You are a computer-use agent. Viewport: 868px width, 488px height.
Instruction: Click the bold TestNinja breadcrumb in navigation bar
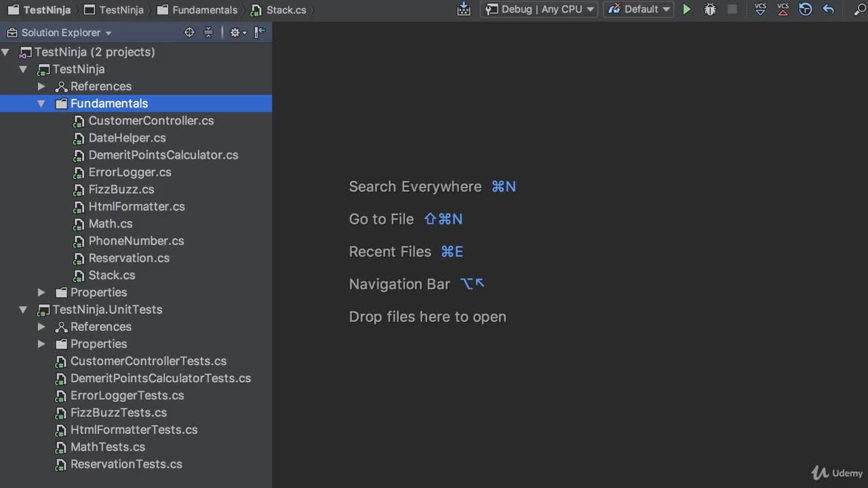40,9
